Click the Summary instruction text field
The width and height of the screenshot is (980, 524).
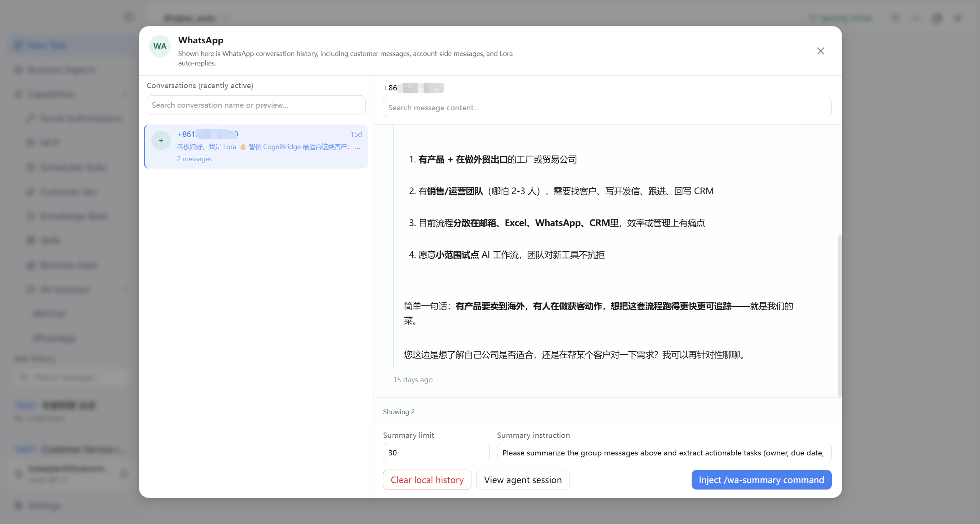664,453
